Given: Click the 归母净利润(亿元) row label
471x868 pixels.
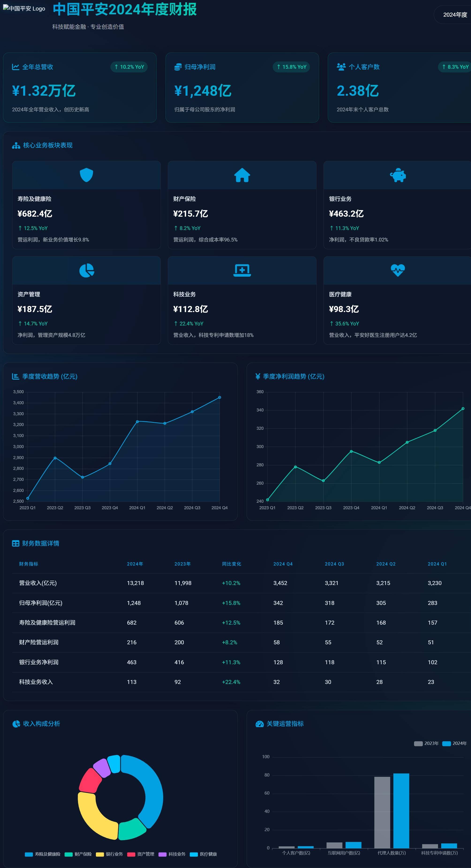Looking at the screenshot, I should pos(41,603).
